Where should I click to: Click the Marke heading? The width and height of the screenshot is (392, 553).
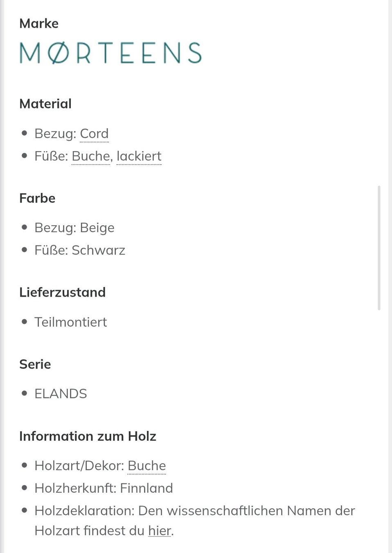(x=39, y=23)
